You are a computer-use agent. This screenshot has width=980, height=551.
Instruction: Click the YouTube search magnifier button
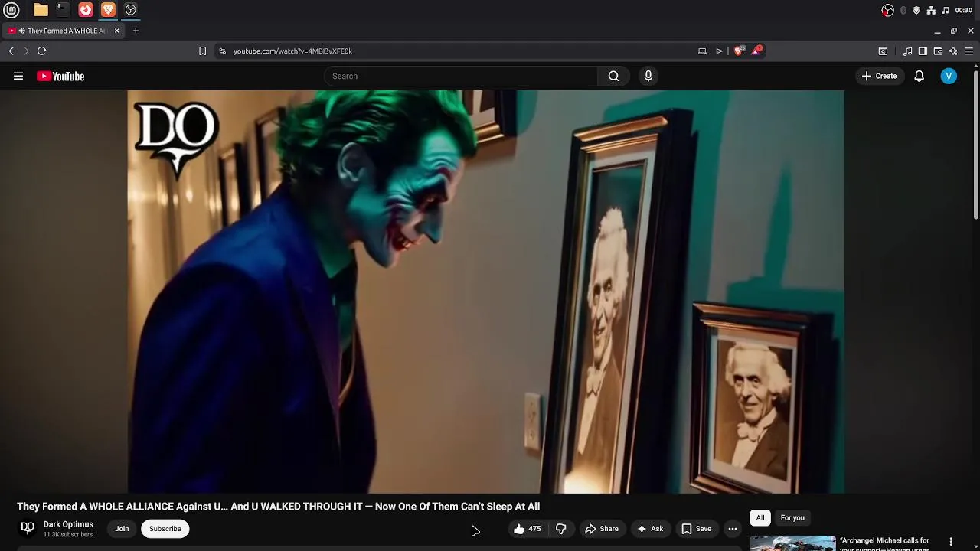613,76
